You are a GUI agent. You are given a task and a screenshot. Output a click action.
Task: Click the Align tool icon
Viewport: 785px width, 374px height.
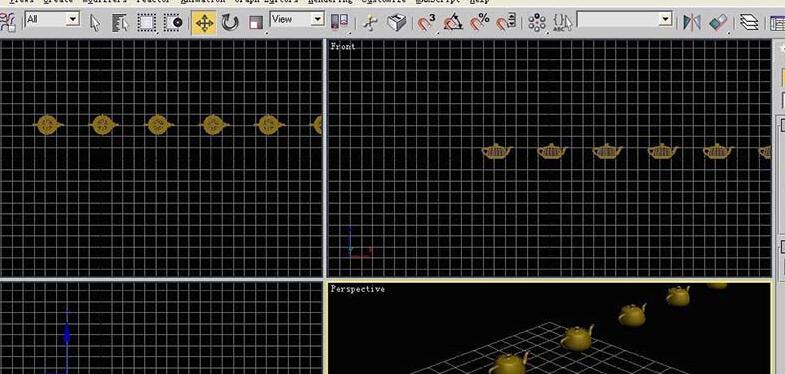coord(718,23)
